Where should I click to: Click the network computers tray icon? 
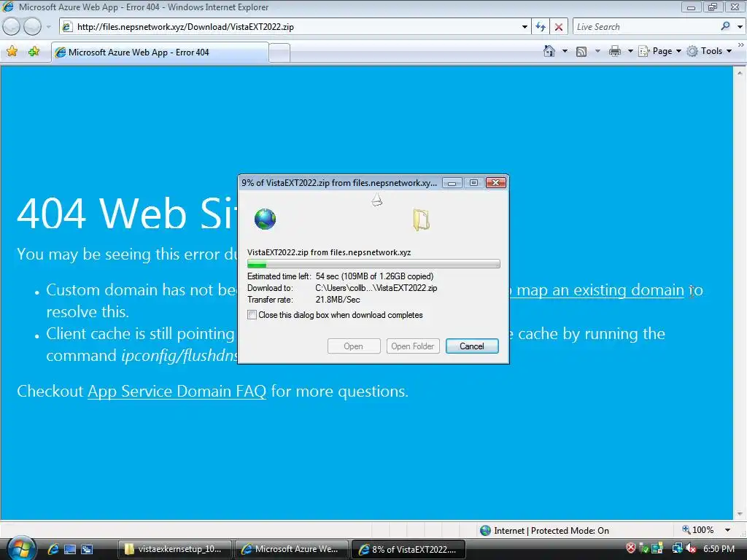click(677, 548)
